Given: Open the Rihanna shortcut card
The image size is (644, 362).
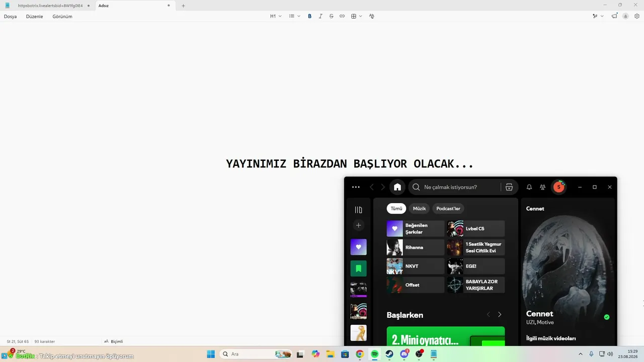Looking at the screenshot, I should (x=416, y=247).
